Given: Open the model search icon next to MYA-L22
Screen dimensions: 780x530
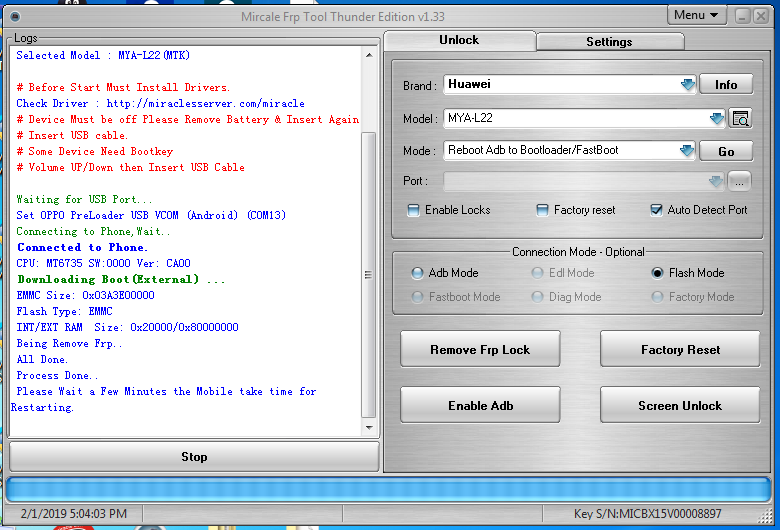Looking at the screenshot, I should [x=740, y=118].
